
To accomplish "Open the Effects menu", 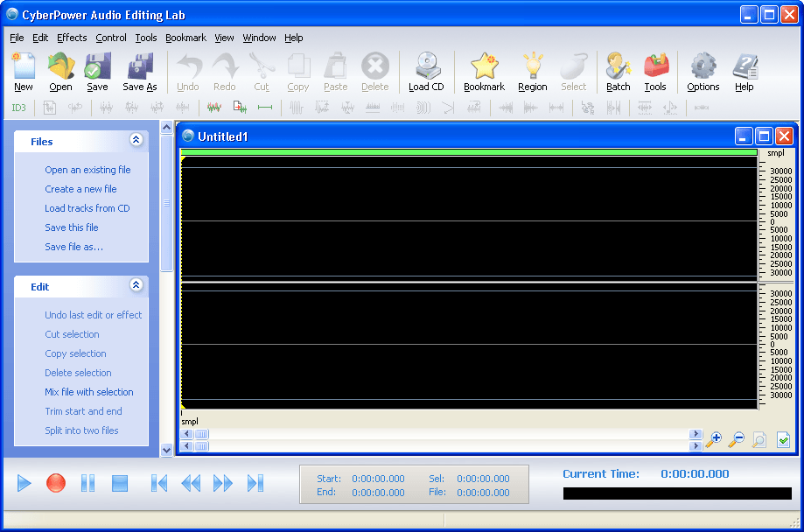I will pyautogui.click(x=71, y=38).
